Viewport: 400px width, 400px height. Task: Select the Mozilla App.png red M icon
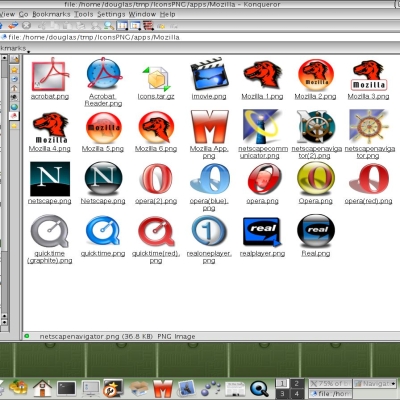click(209, 127)
